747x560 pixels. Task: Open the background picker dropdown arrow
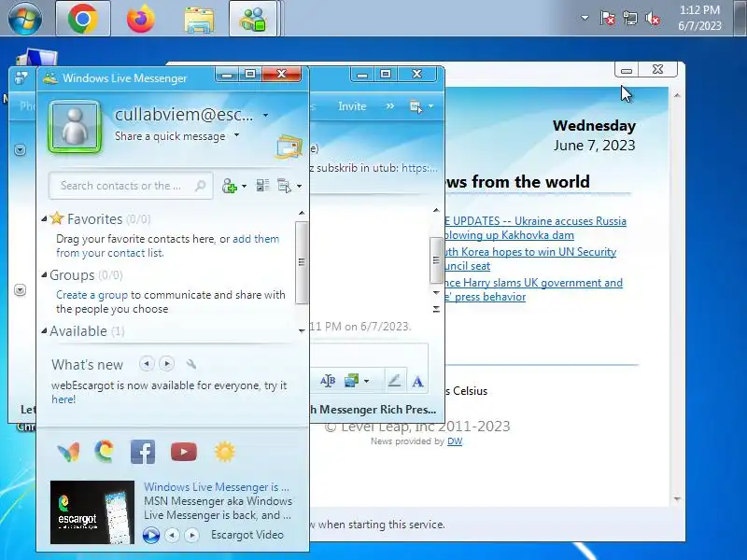[366, 381]
